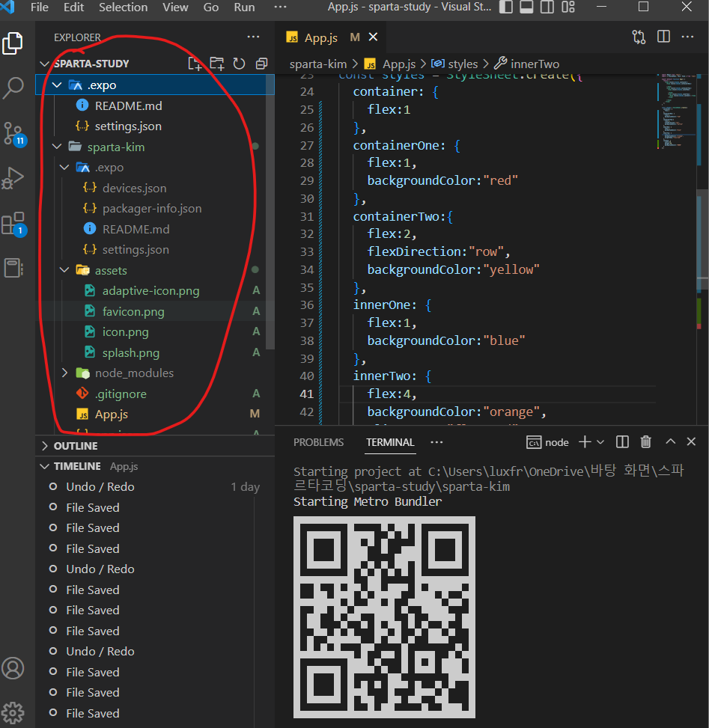
Task: Open Customize Layout icon in the title bar
Action: click(x=568, y=7)
